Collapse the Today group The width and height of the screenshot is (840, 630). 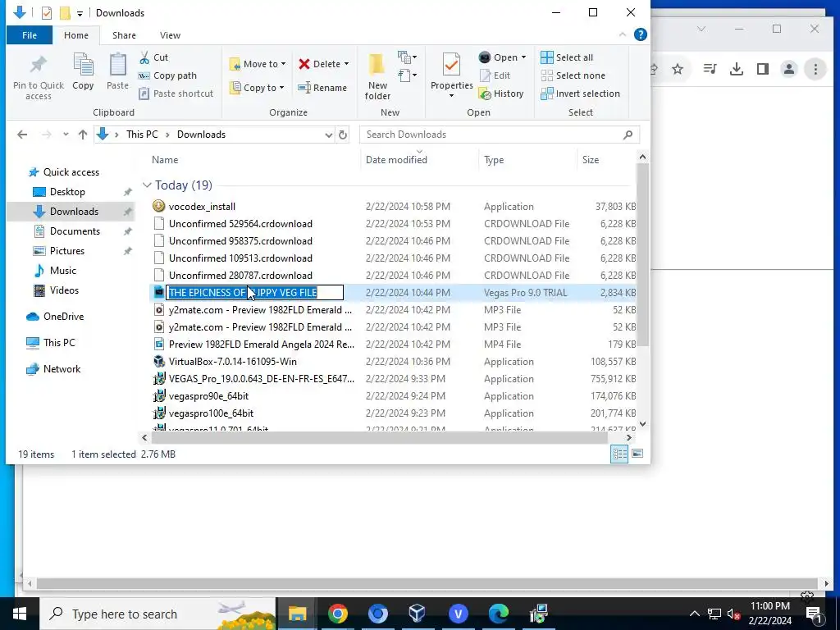point(147,185)
